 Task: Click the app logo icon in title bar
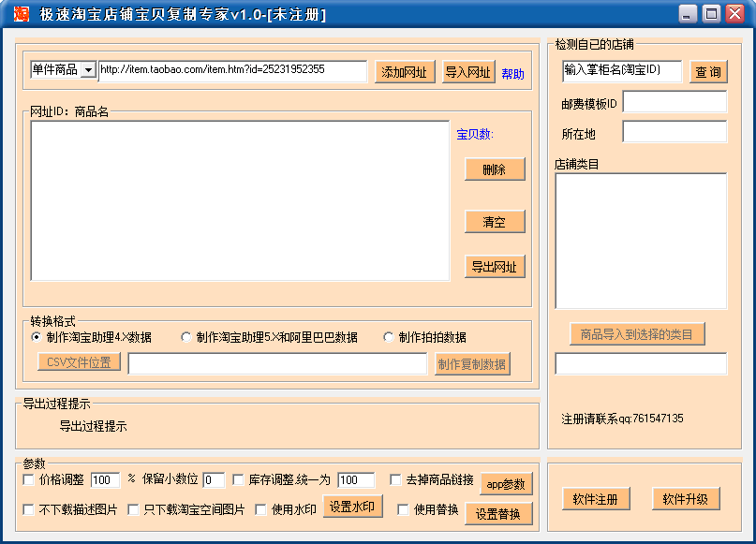click(x=22, y=13)
